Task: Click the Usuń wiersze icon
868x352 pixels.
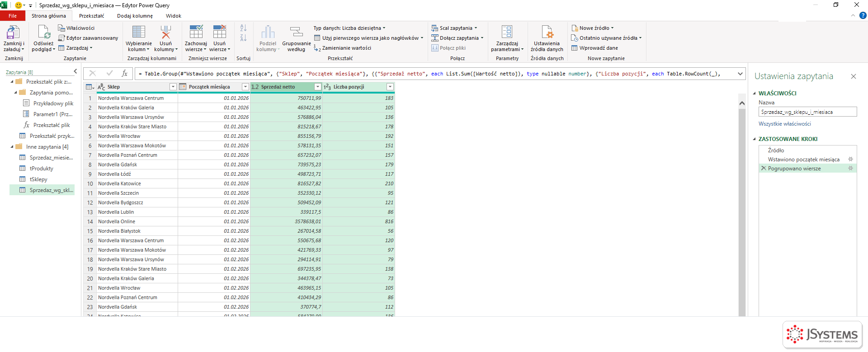Action: [x=219, y=33]
